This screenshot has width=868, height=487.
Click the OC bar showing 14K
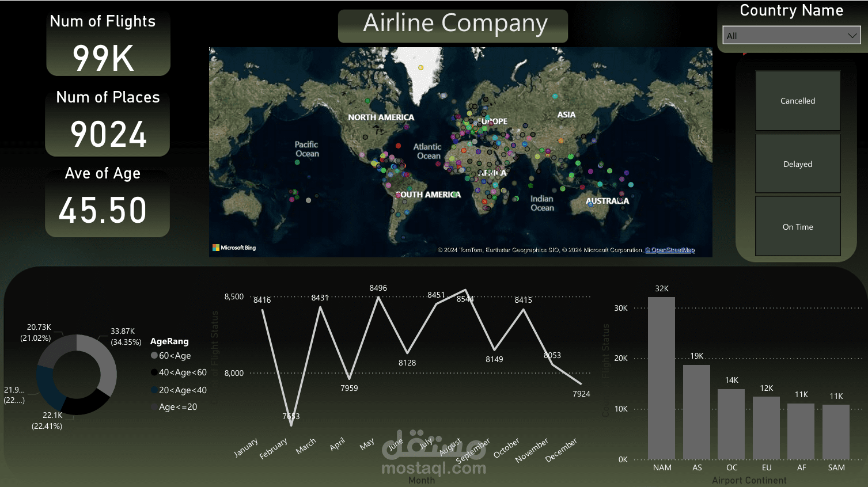pyautogui.click(x=731, y=424)
